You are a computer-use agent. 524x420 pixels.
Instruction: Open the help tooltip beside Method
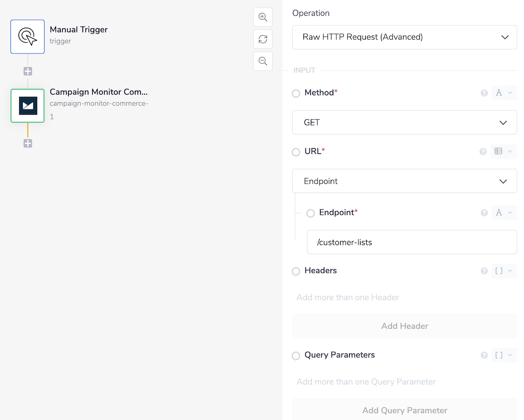point(484,92)
